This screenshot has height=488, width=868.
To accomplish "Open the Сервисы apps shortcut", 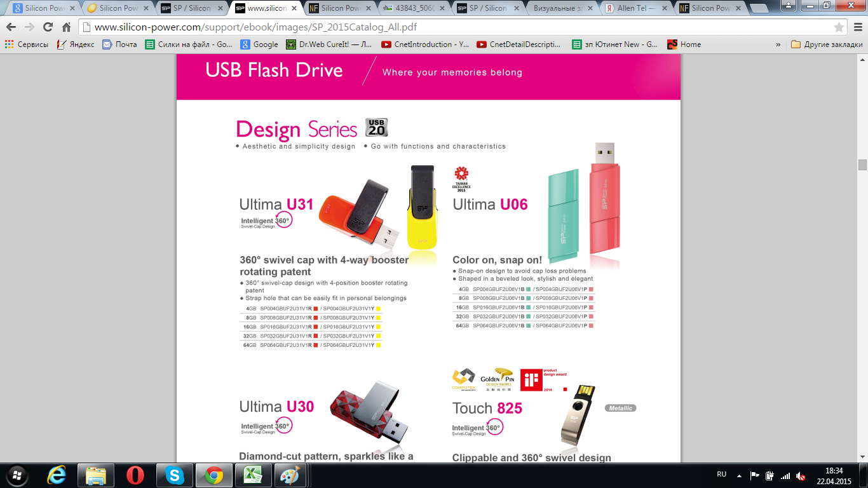I will 27,44.
